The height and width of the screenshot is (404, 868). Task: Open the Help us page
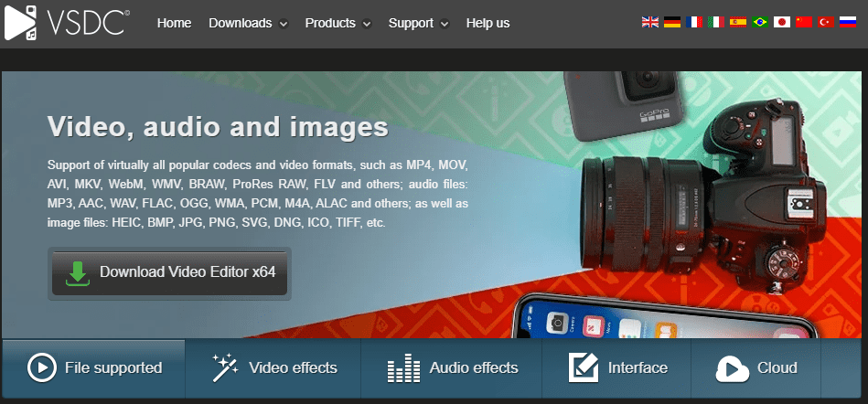click(x=488, y=23)
